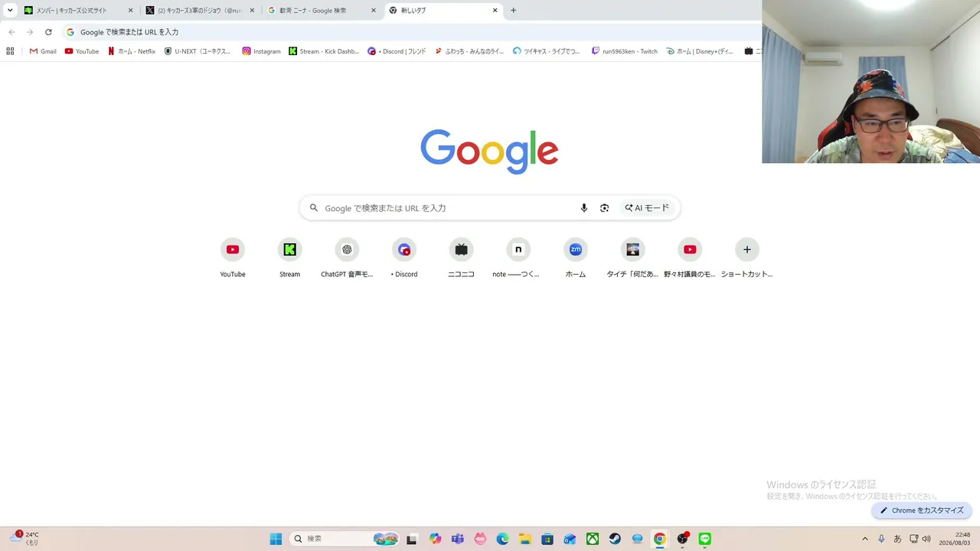Toggle the Japanese IME あ indicator
This screenshot has height=551, width=980.
(x=897, y=539)
